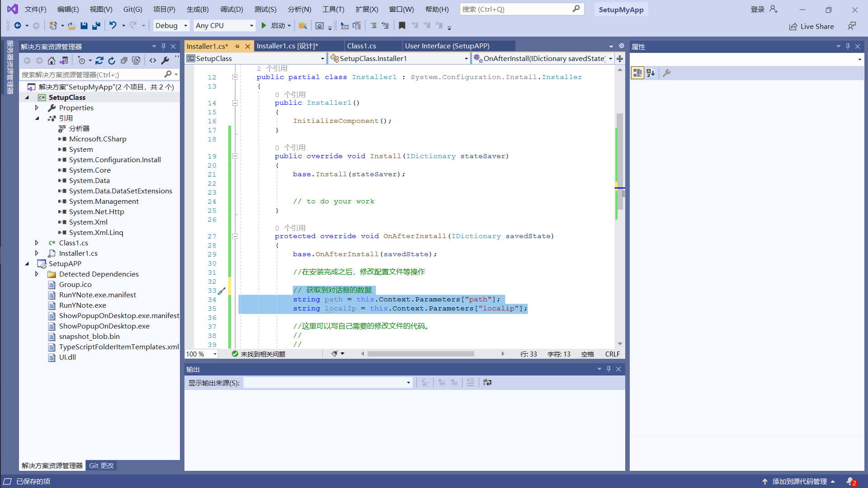The width and height of the screenshot is (868, 488).
Task: Toggle Categorized view in Properties panel
Action: [637, 73]
